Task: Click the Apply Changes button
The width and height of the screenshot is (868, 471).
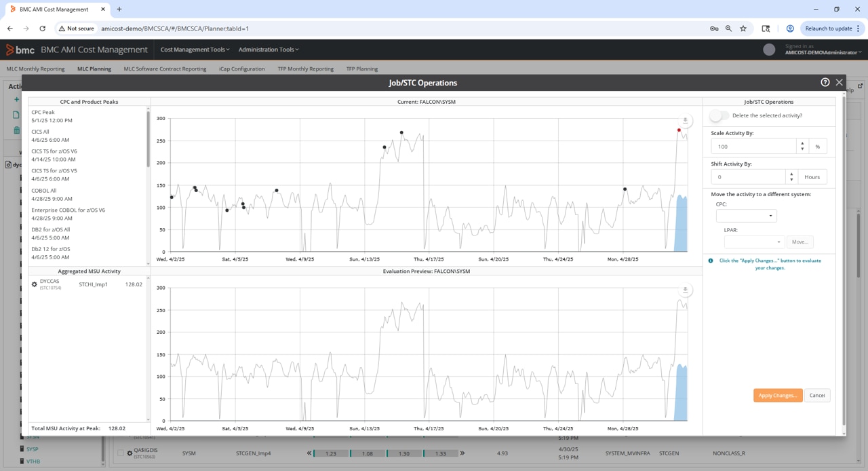Action: click(777, 395)
